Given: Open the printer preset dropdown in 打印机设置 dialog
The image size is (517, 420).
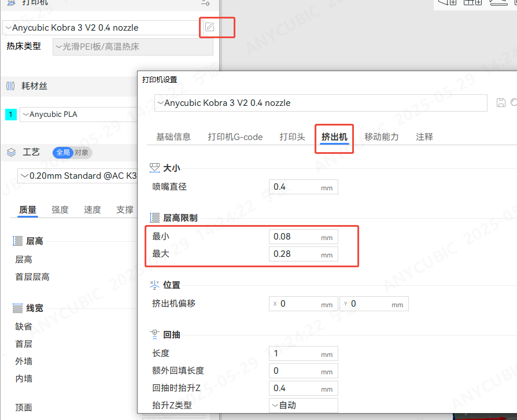Looking at the screenshot, I should pos(321,103).
